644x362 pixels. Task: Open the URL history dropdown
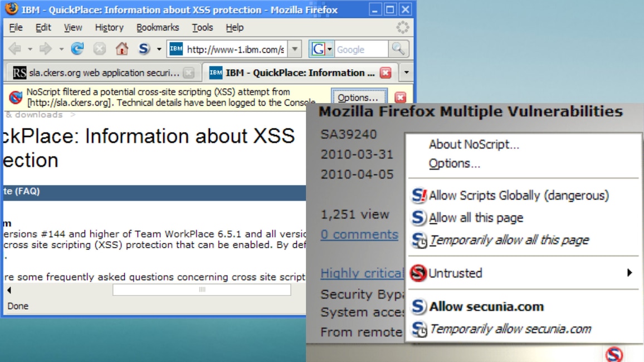[295, 49]
